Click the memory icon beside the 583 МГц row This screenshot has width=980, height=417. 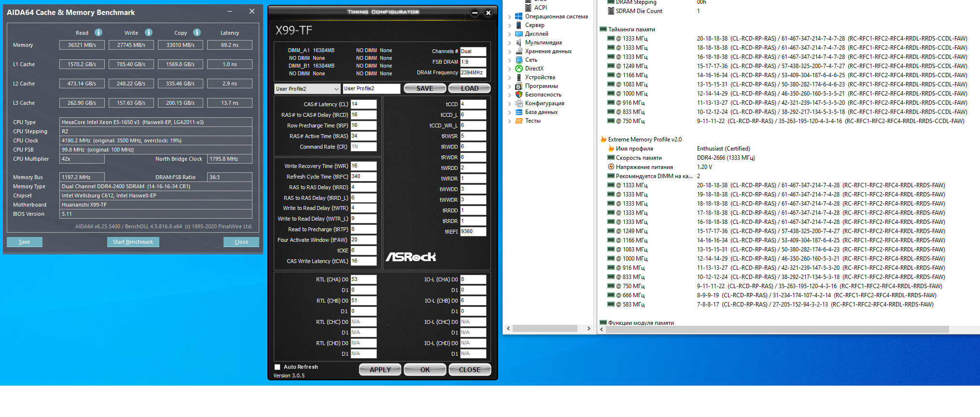click(x=611, y=305)
